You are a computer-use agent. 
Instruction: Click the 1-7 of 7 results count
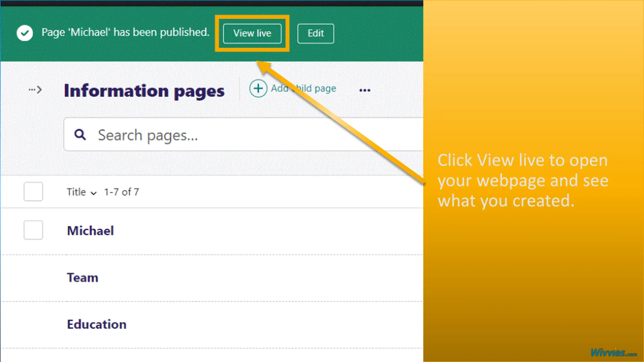click(122, 192)
